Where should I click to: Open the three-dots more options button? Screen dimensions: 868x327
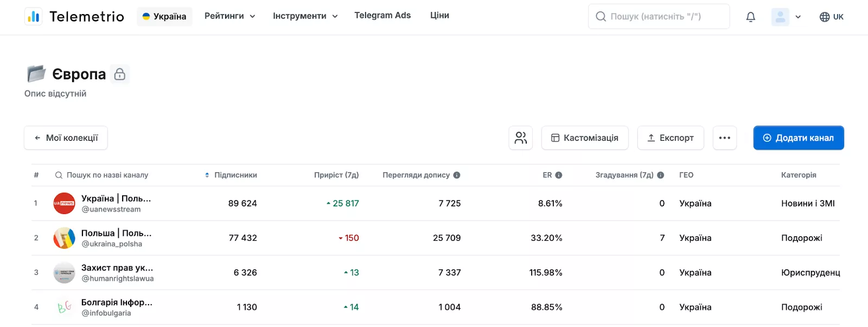pos(725,138)
